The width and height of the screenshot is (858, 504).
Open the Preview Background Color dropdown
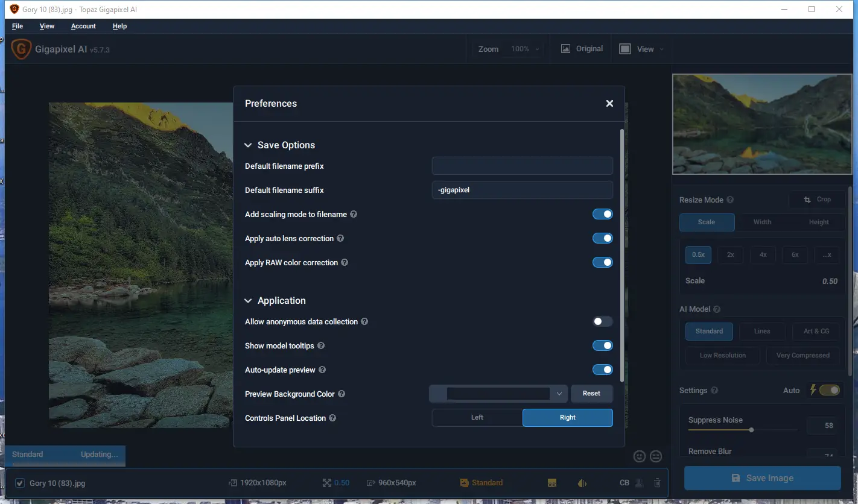[559, 394]
